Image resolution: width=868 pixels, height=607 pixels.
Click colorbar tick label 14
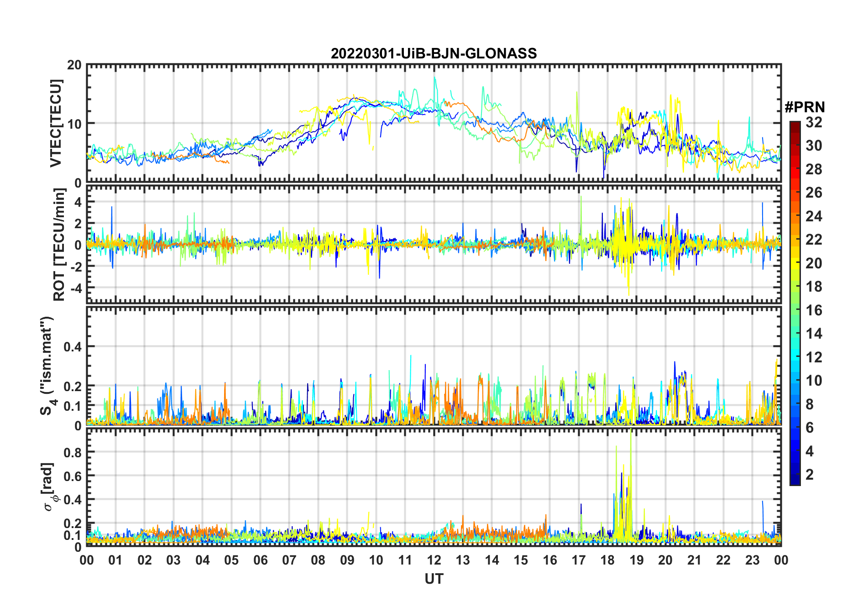click(x=814, y=334)
